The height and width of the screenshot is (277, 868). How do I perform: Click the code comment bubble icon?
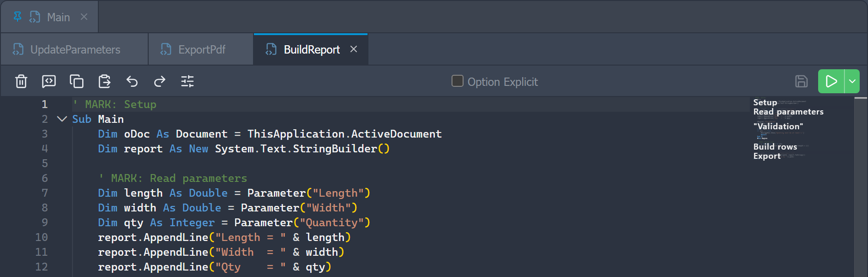tap(49, 81)
